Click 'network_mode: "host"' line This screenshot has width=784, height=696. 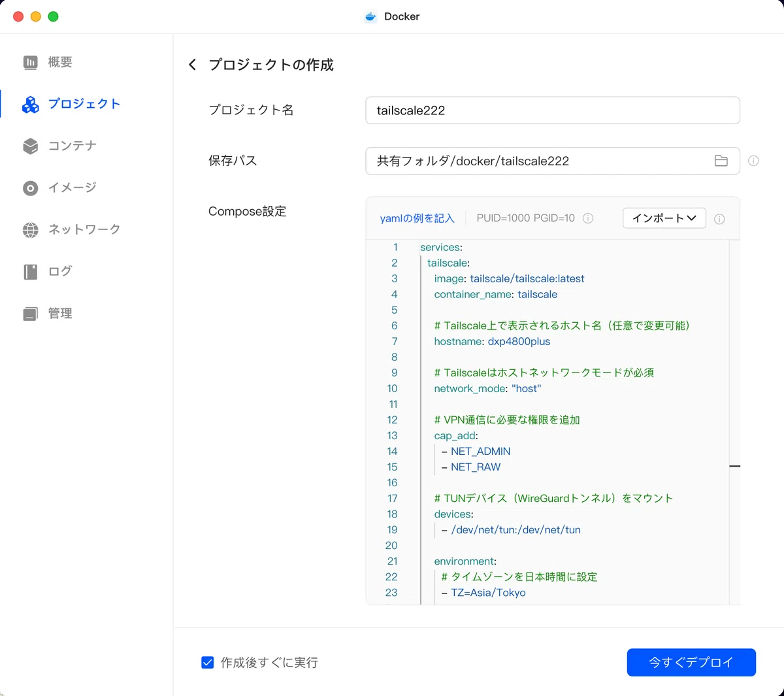click(487, 388)
